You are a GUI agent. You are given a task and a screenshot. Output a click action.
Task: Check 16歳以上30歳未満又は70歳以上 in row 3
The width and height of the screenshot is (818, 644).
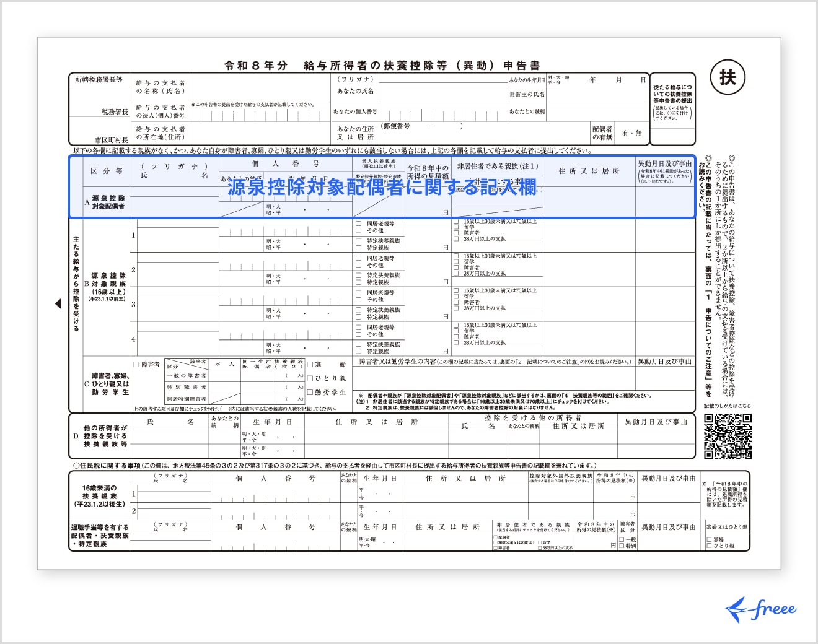[x=456, y=290]
